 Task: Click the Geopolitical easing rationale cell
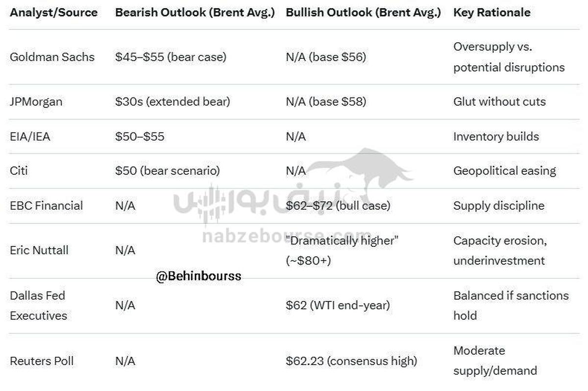504,171
